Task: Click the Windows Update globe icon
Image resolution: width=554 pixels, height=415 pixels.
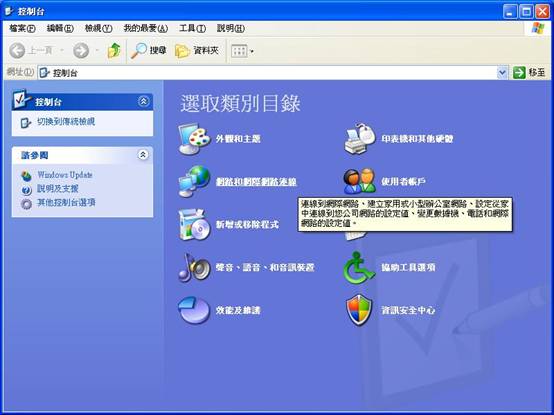Action: click(26, 175)
